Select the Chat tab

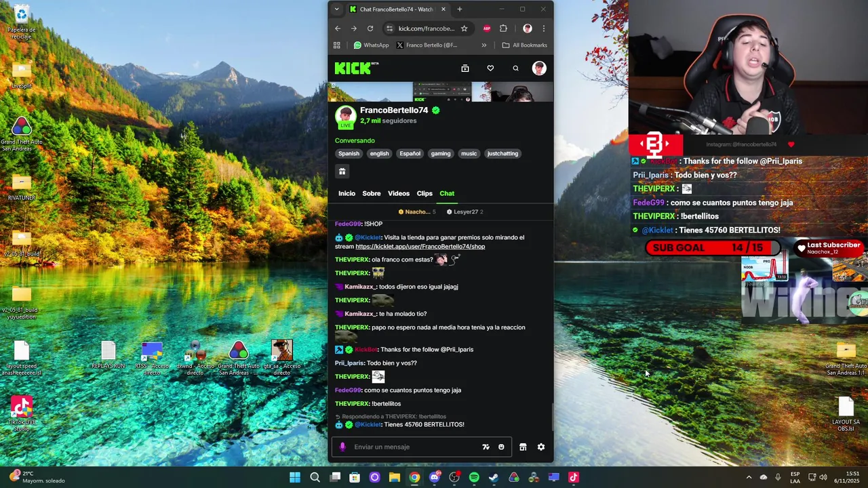(x=447, y=193)
